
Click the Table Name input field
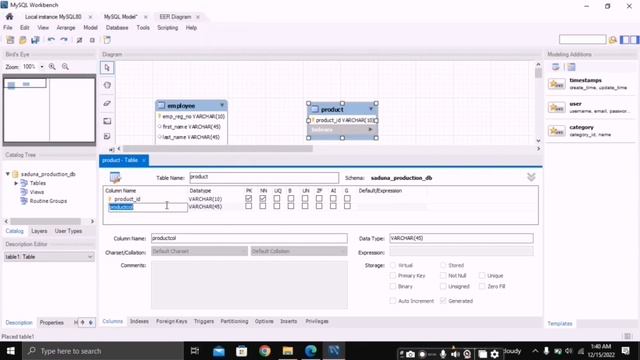pyautogui.click(x=264, y=177)
